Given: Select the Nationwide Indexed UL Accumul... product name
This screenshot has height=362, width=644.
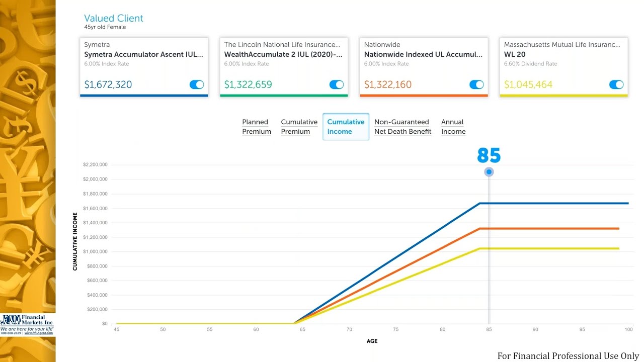Looking at the screenshot, I should pos(423,54).
